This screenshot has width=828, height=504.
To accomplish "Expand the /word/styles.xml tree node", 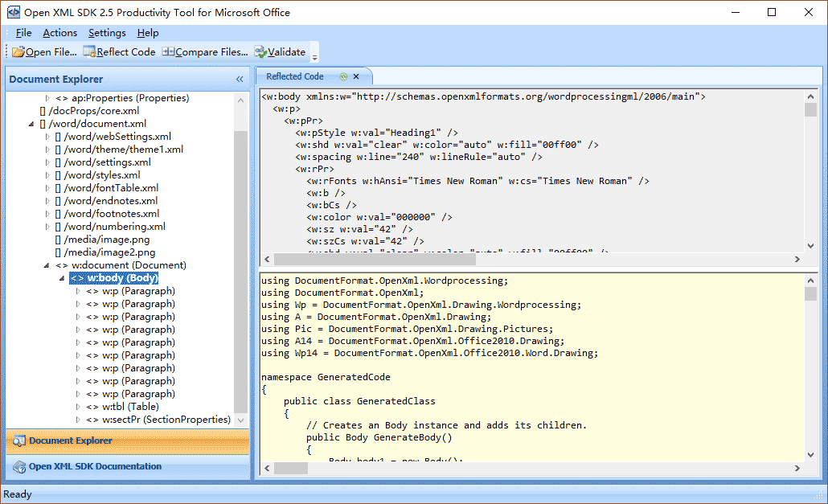I will click(x=47, y=175).
